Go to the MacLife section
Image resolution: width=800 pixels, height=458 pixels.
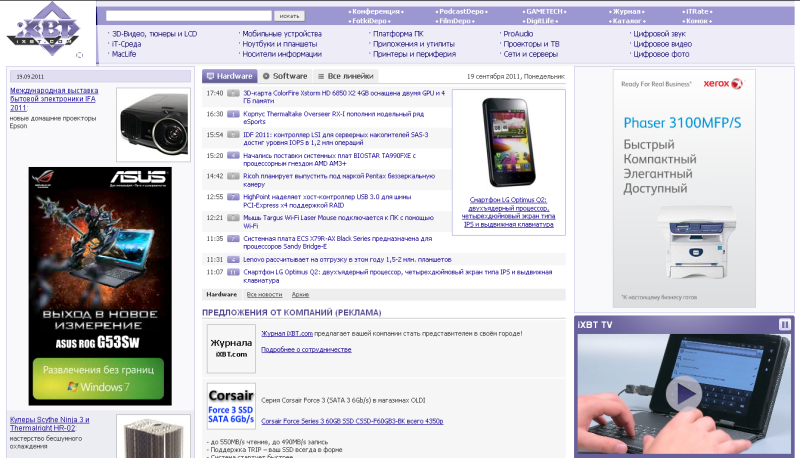coord(124,54)
